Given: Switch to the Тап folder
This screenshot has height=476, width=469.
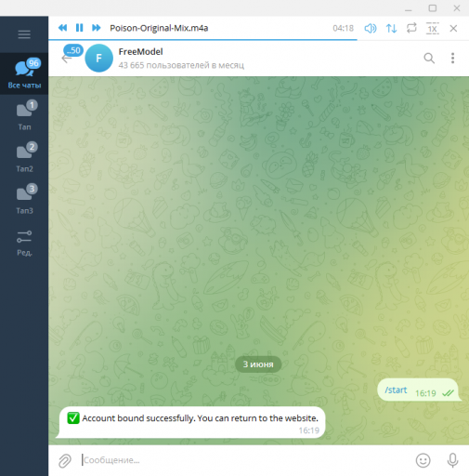Looking at the screenshot, I should [x=24, y=115].
